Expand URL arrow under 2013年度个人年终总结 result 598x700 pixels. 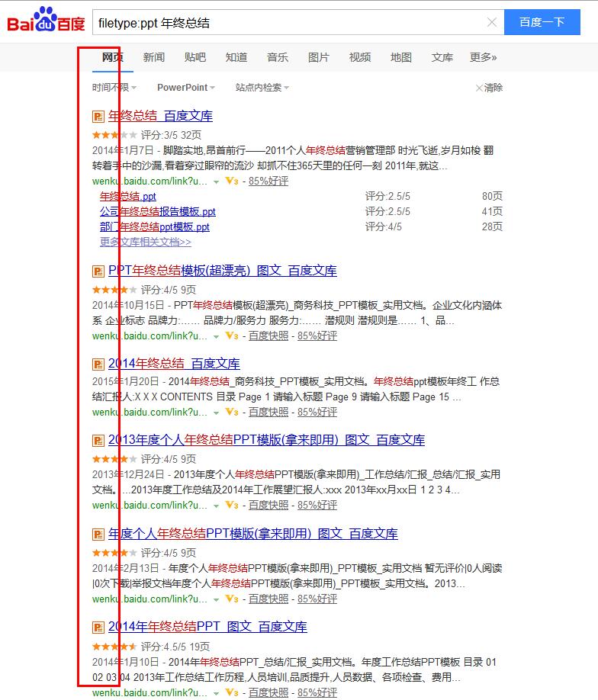(216, 506)
